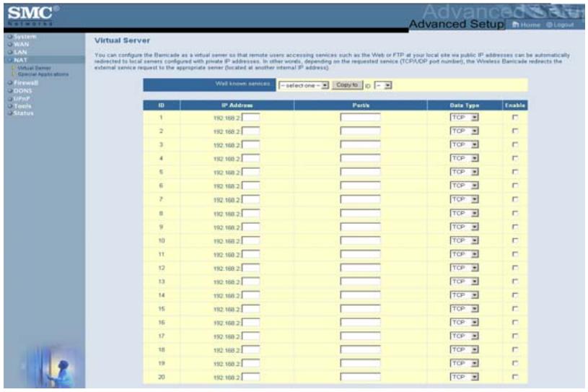Image resolution: width=588 pixels, height=392 pixels.
Task: Enable the checkbox for row 20
Action: (515, 377)
